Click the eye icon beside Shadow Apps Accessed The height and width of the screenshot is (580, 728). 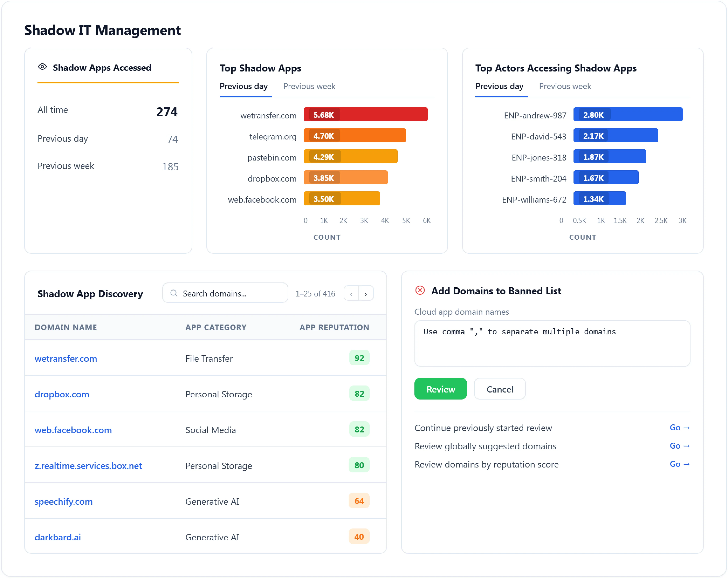click(x=42, y=67)
